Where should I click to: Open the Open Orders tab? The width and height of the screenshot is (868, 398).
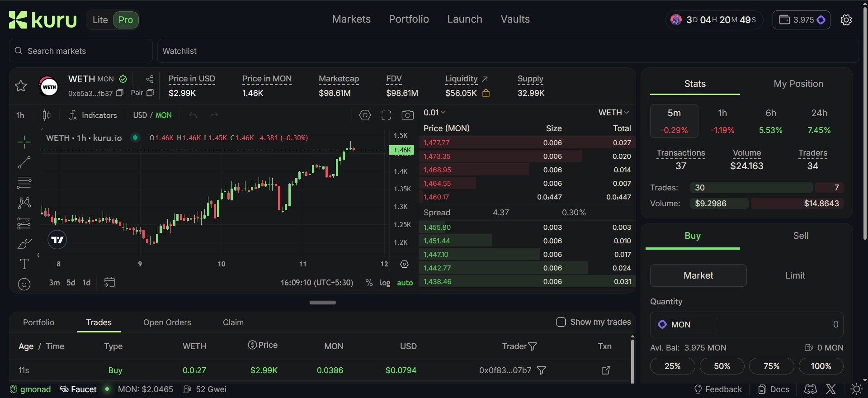[167, 322]
